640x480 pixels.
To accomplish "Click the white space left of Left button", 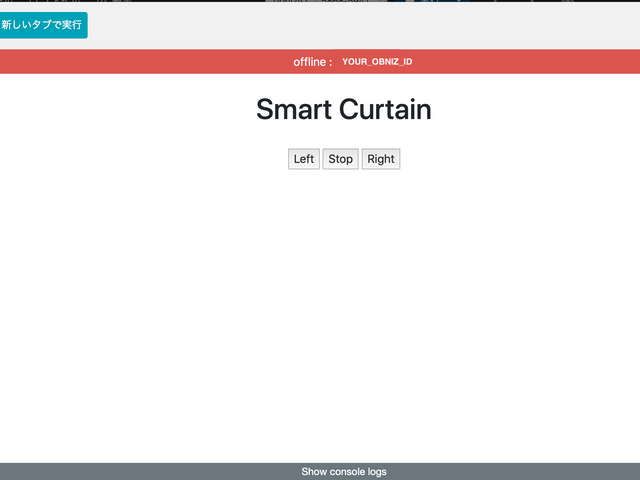I will pyautogui.click(x=200, y=159).
